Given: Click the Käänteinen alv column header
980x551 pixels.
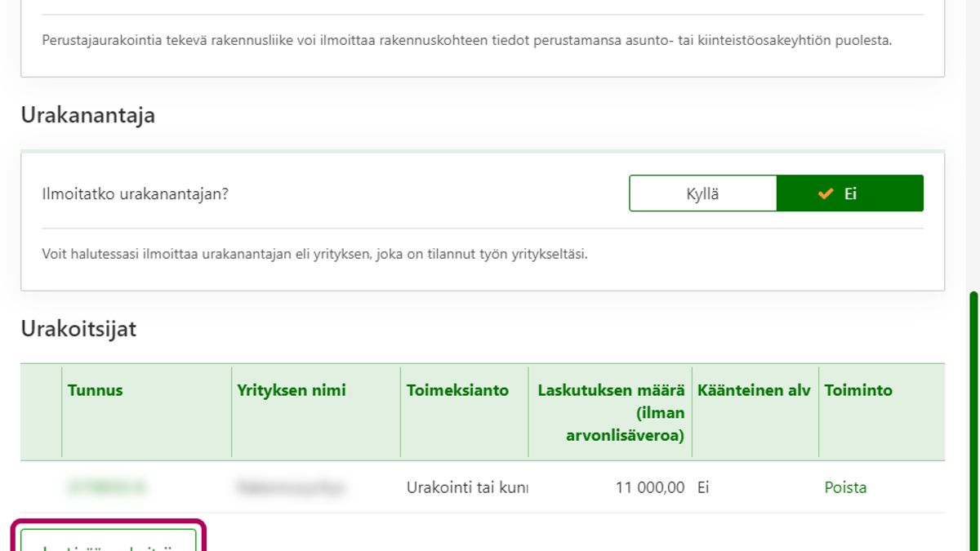Looking at the screenshot, I should click(754, 390).
